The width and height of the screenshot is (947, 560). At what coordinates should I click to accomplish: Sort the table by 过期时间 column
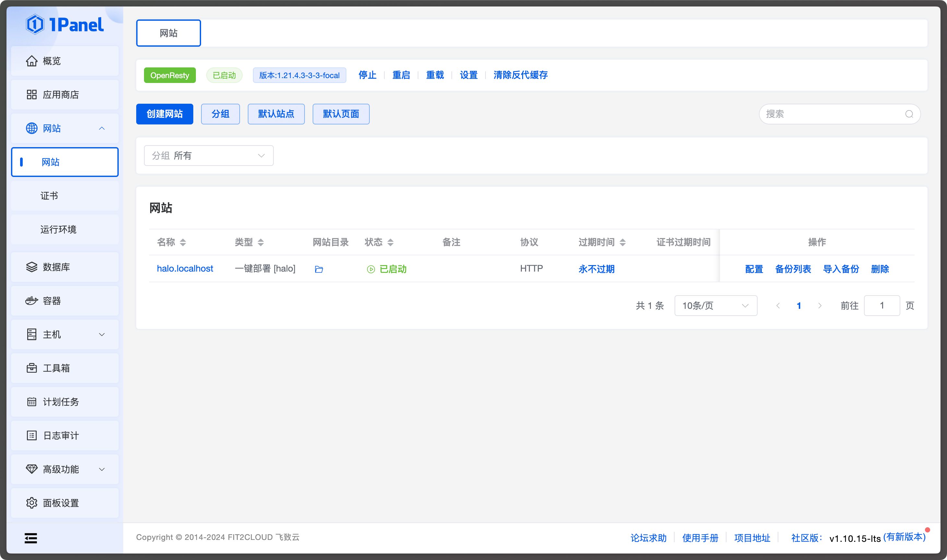[x=623, y=242]
